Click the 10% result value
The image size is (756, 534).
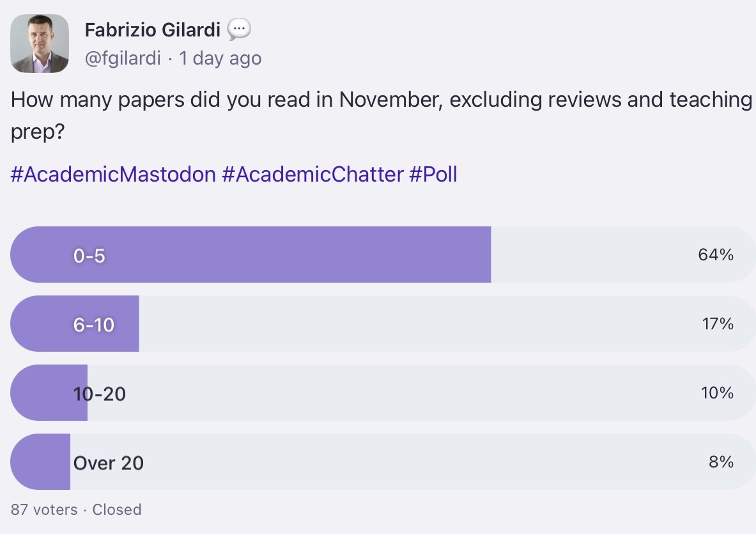pyautogui.click(x=717, y=393)
